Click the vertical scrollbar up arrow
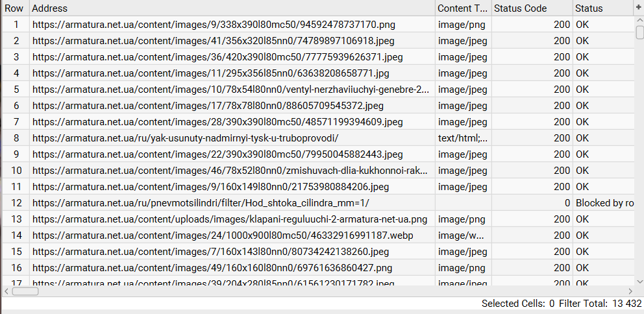Viewport: 644px width, 314px height. tap(639, 19)
